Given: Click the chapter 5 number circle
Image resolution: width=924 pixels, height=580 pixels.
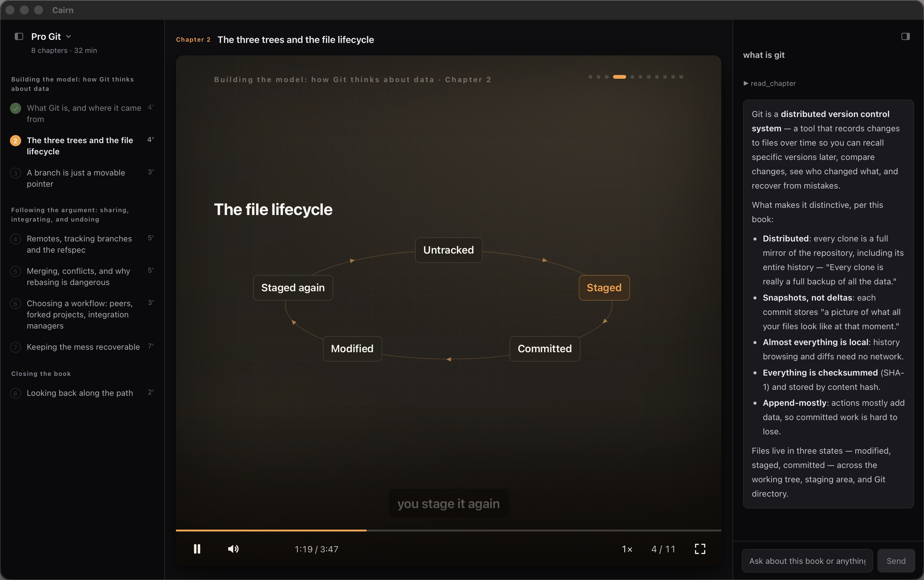Looking at the screenshot, I should [15, 272].
